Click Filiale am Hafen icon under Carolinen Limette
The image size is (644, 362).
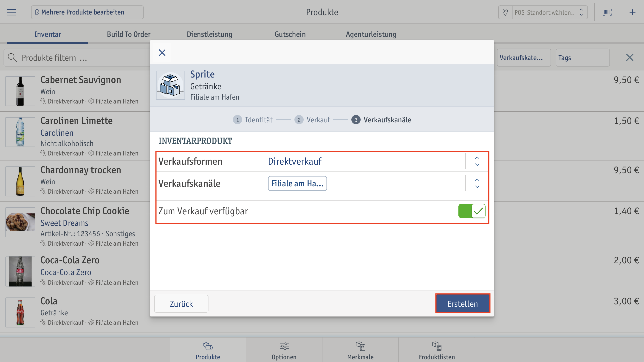tap(91, 153)
